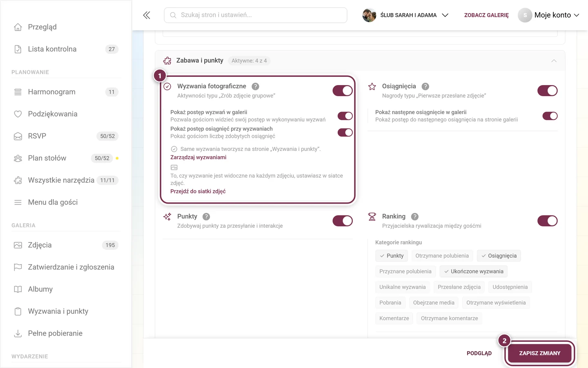Collapse the Zabawa i punkty section
The height and width of the screenshot is (368, 588).
pyautogui.click(x=554, y=61)
